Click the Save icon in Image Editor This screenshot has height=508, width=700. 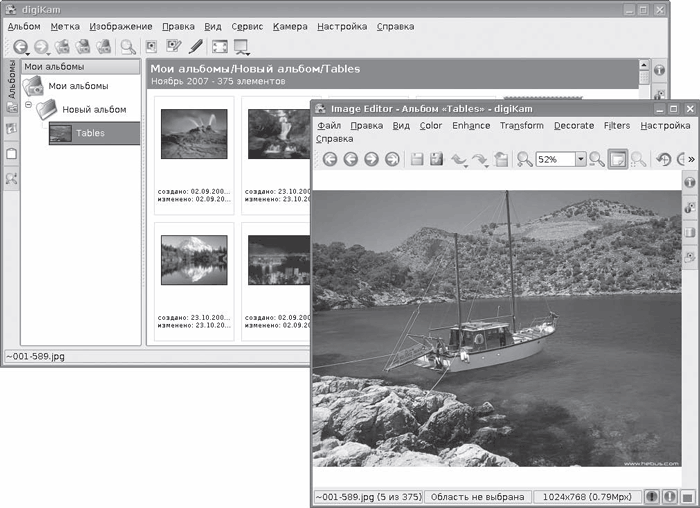point(417,159)
